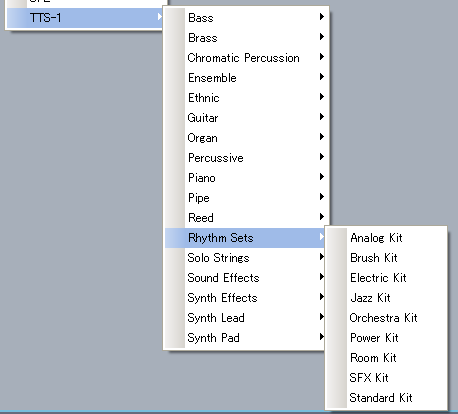This screenshot has width=458, height=414.
Task: Select the Electric Kit entry
Action: click(386, 278)
